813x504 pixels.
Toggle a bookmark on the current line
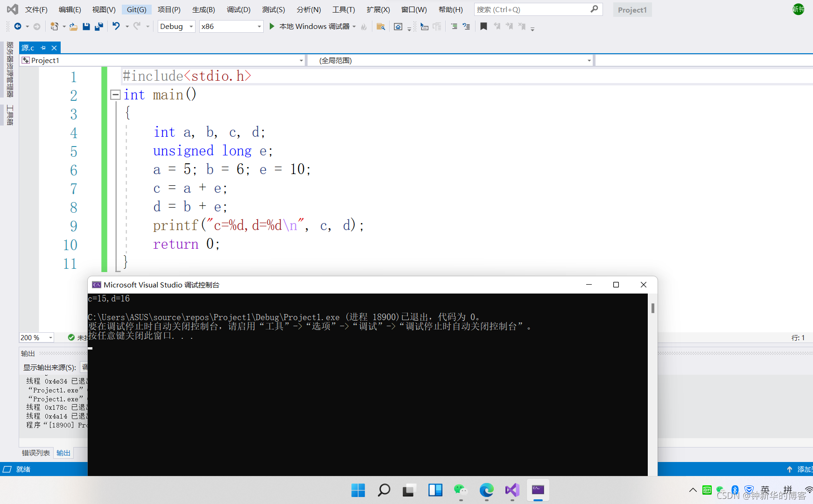(484, 27)
